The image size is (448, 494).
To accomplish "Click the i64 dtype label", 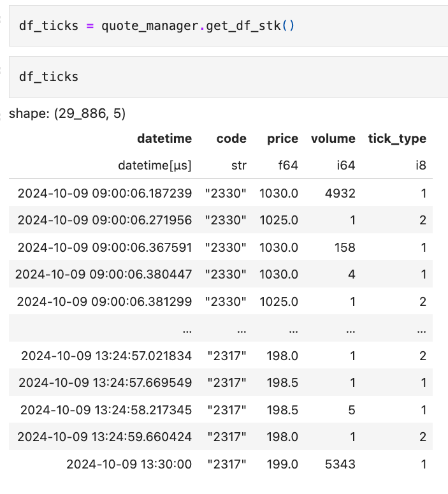I will pos(346,165).
